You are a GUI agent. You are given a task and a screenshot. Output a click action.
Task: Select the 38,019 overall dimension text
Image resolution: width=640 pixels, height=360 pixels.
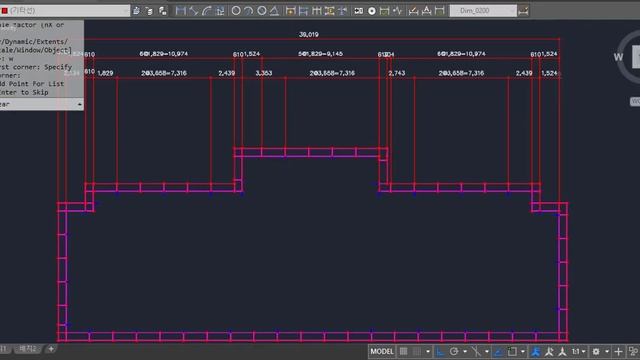pos(309,35)
